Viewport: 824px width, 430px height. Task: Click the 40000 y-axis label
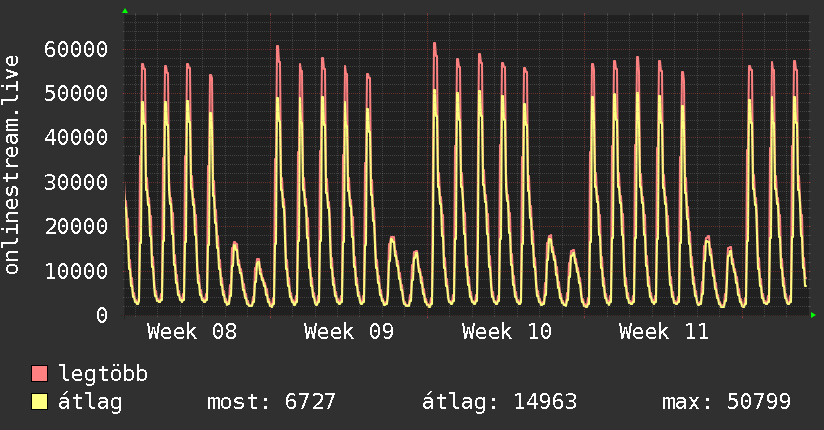(x=76, y=138)
